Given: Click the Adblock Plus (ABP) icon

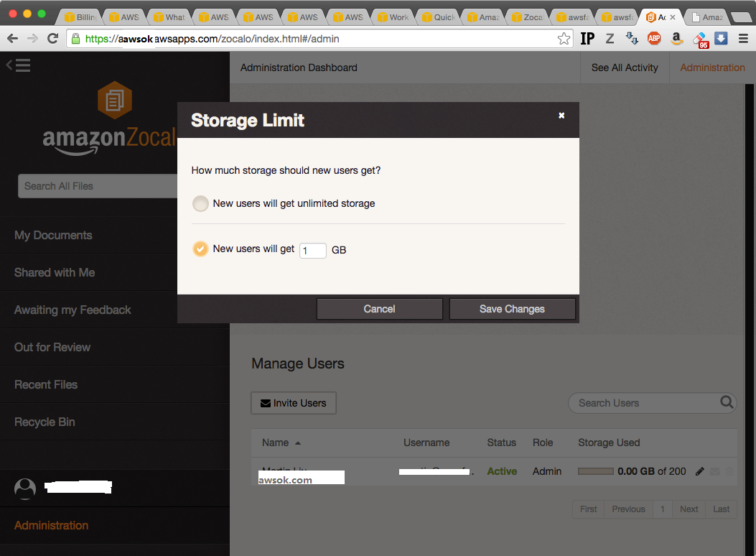Looking at the screenshot, I should pyautogui.click(x=654, y=39).
